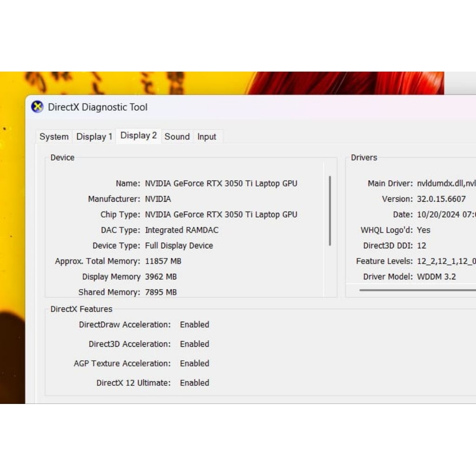Open the Display 1 tab
476x476 pixels.
pos(94,137)
